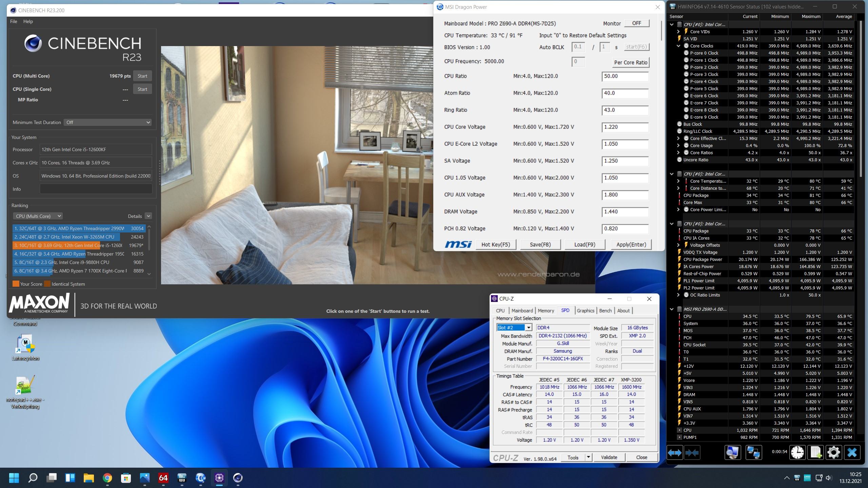Click HWiNFO expand columns arrows icon
Screen dimensions: 868x488
click(x=674, y=453)
